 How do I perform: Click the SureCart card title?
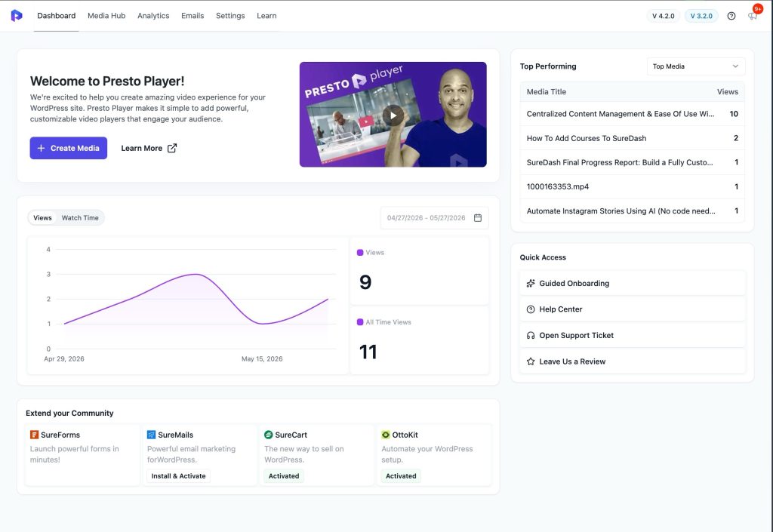pos(291,435)
